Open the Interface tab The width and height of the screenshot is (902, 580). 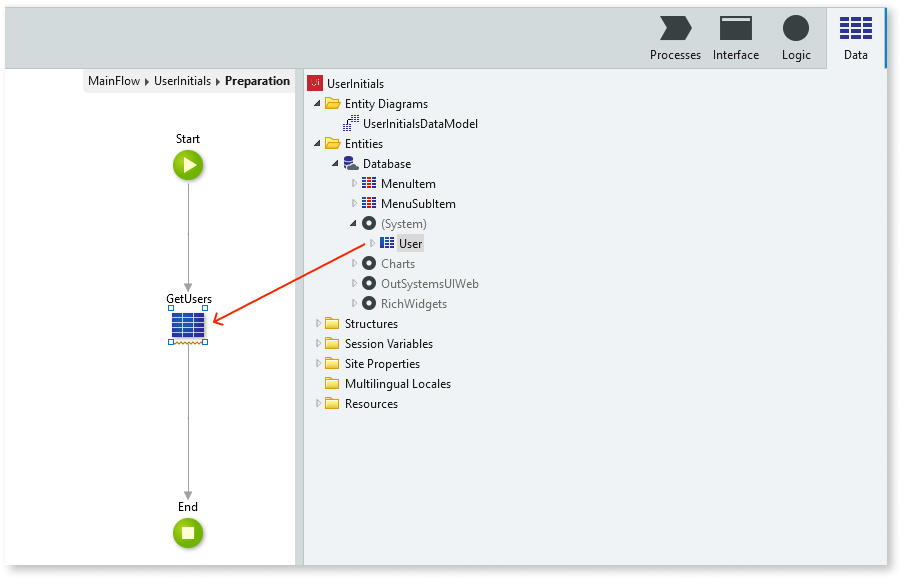pyautogui.click(x=736, y=38)
